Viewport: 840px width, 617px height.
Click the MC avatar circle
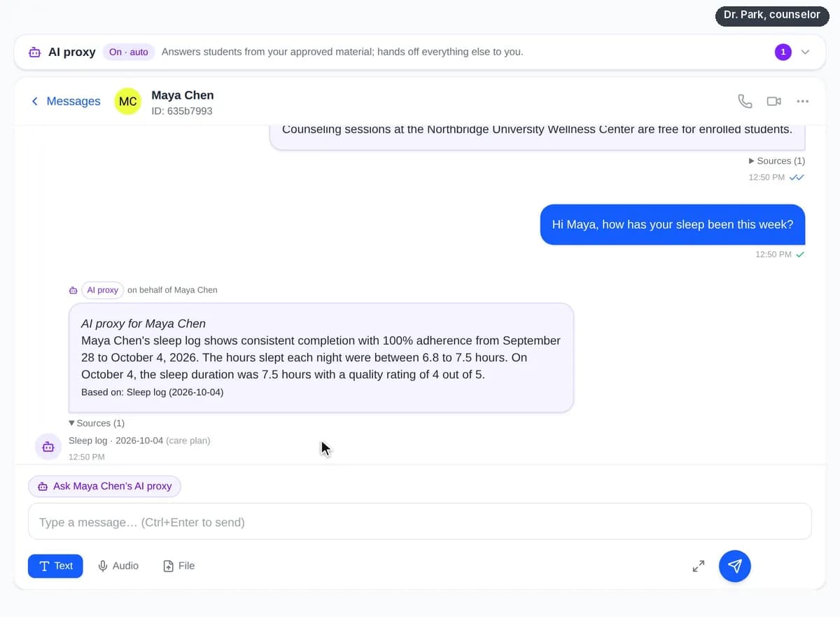128,102
